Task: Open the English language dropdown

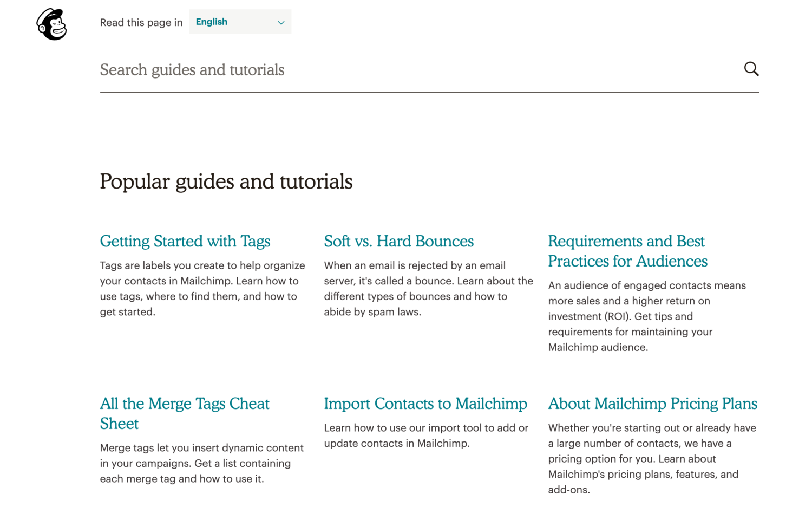Action: click(240, 22)
